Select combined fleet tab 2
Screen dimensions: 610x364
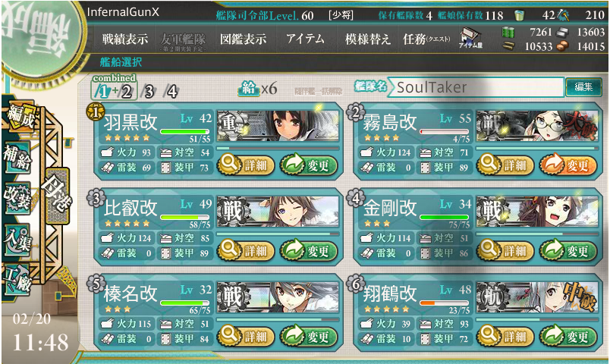127,92
